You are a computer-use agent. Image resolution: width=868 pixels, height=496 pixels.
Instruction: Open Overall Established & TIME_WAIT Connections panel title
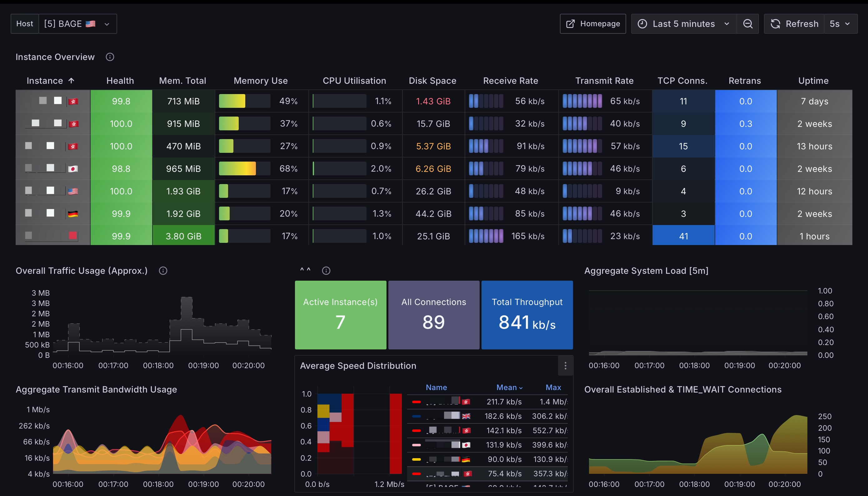click(x=683, y=389)
